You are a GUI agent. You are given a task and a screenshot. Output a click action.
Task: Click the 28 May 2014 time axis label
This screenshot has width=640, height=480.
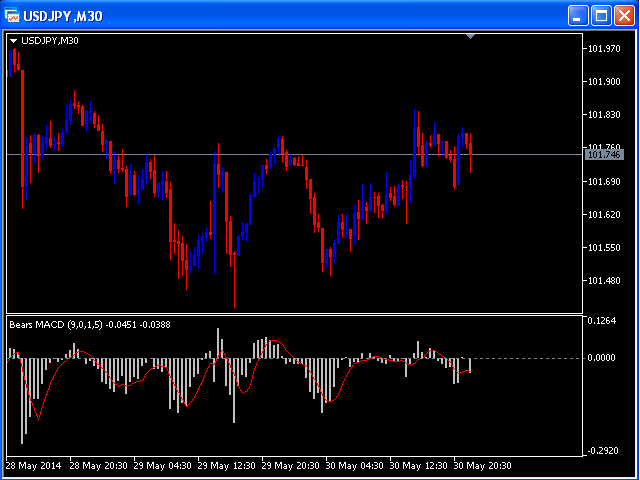click(33, 466)
